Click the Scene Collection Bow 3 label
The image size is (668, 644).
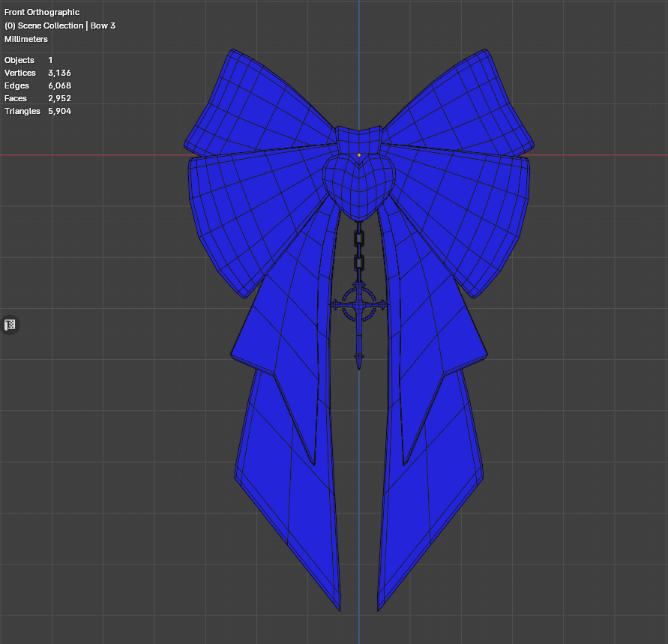pos(60,25)
